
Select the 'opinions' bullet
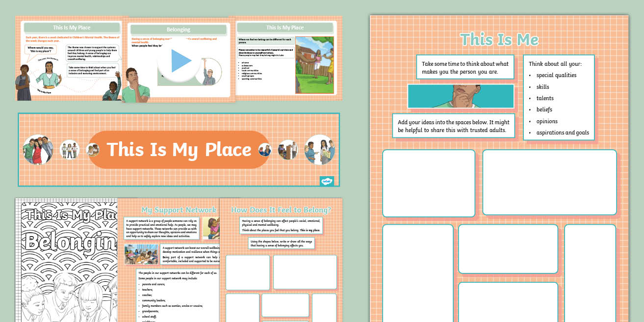point(546,121)
